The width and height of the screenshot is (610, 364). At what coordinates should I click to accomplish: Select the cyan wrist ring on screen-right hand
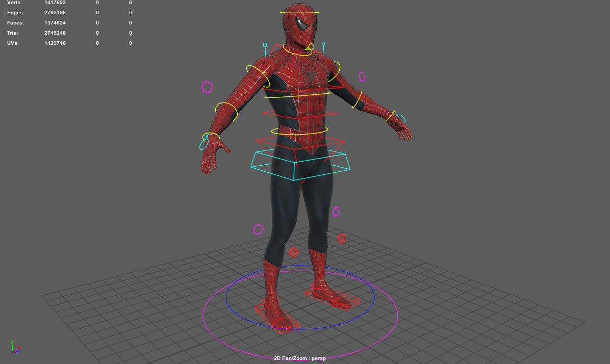pos(401,118)
